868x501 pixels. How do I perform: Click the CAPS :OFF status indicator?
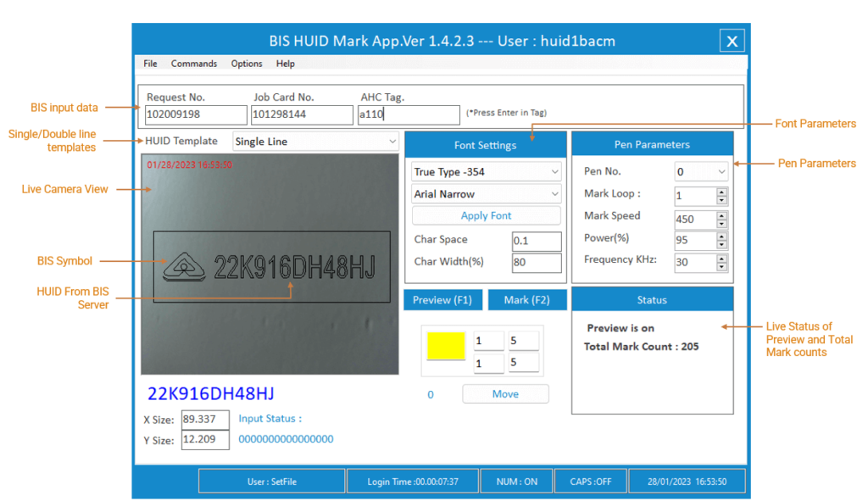pyautogui.click(x=591, y=481)
